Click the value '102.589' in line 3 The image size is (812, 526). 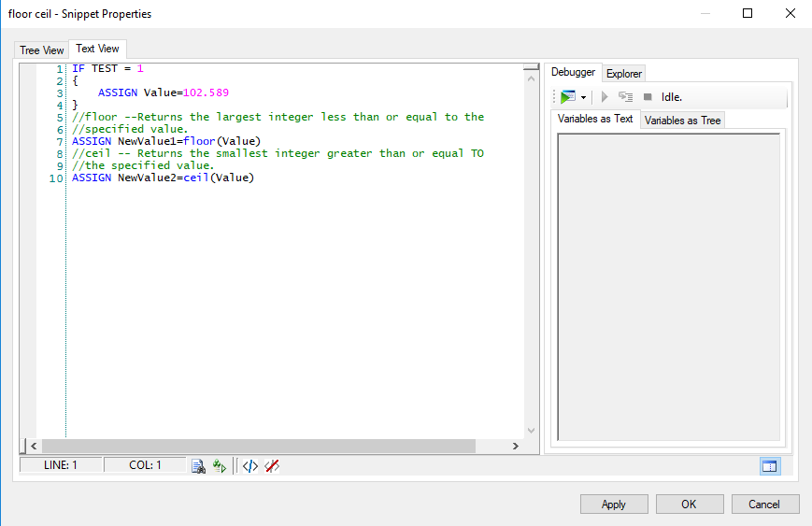[x=207, y=92]
